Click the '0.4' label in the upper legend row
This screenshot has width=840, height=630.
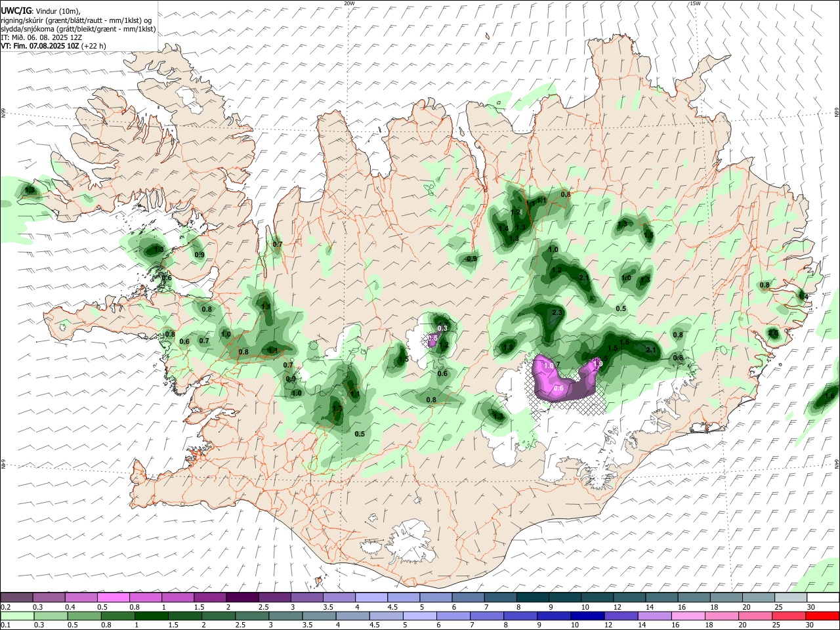coord(70,607)
